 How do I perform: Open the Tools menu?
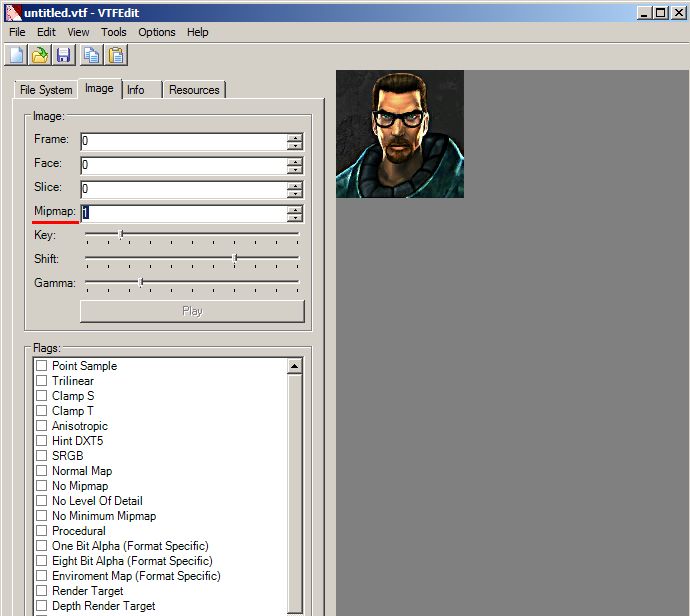pos(114,32)
